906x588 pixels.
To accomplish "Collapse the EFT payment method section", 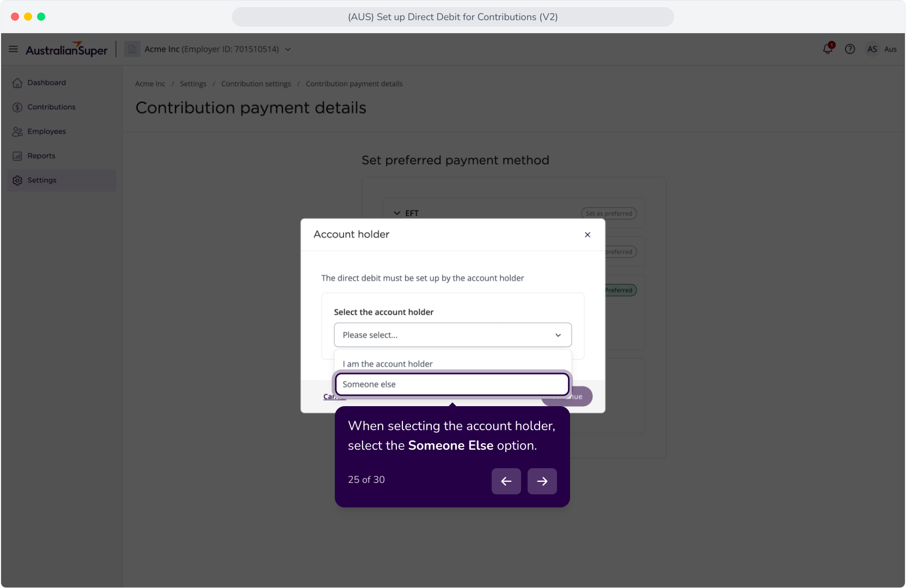I will (397, 213).
